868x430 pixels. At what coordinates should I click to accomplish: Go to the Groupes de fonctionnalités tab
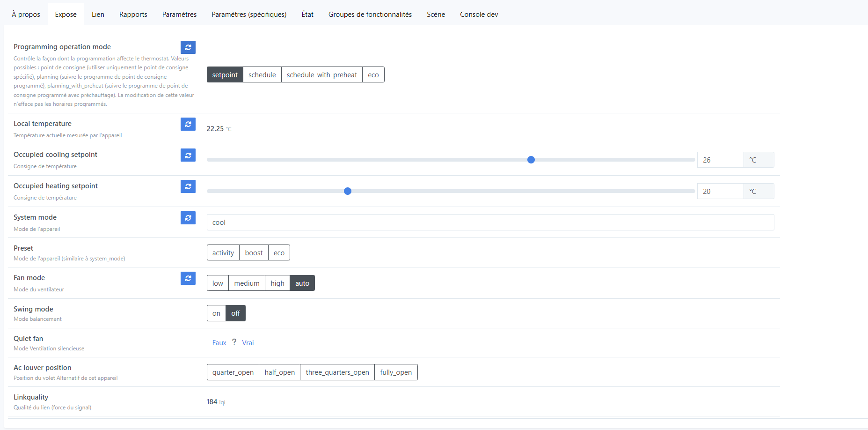point(370,15)
